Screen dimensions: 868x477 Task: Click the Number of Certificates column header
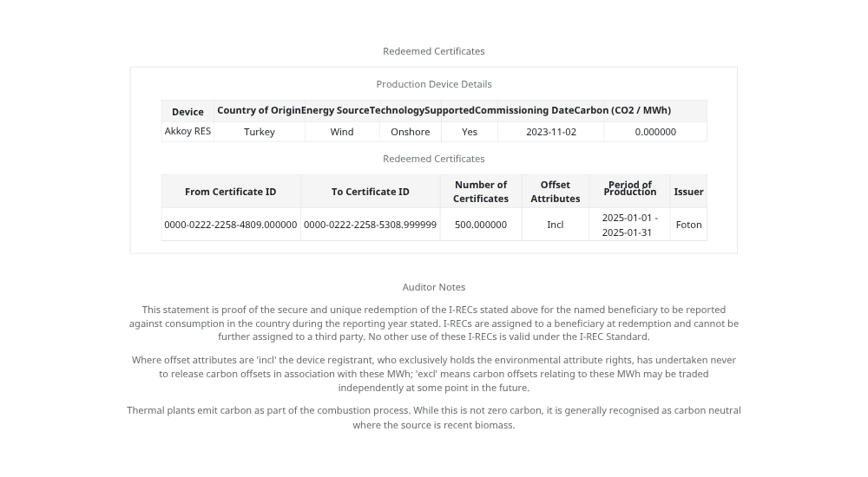point(480,192)
